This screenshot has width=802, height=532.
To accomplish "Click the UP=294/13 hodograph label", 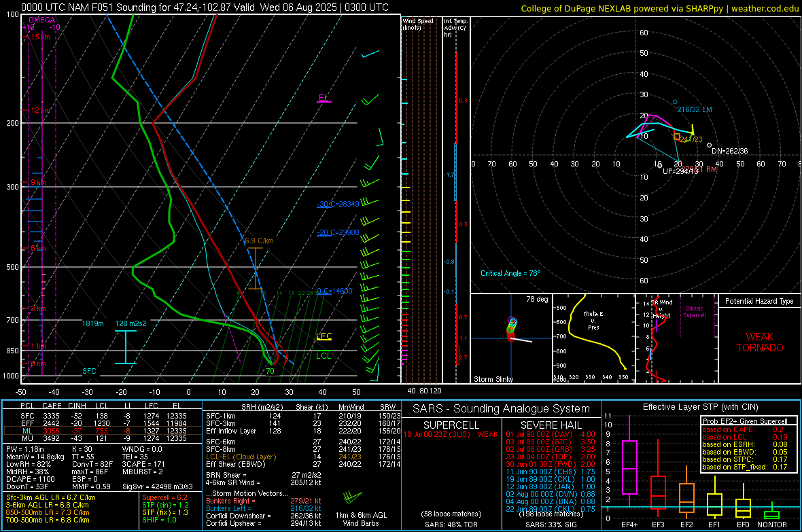I will pos(680,171).
